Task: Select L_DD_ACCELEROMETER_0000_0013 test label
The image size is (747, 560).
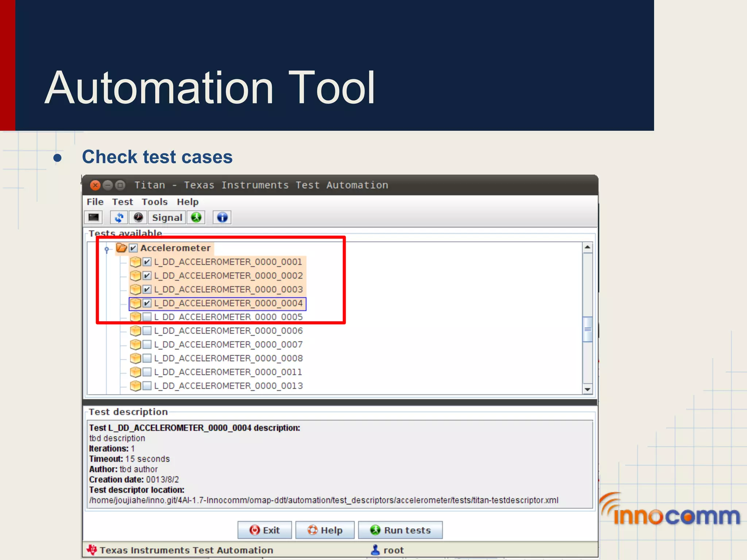Action: pos(228,386)
